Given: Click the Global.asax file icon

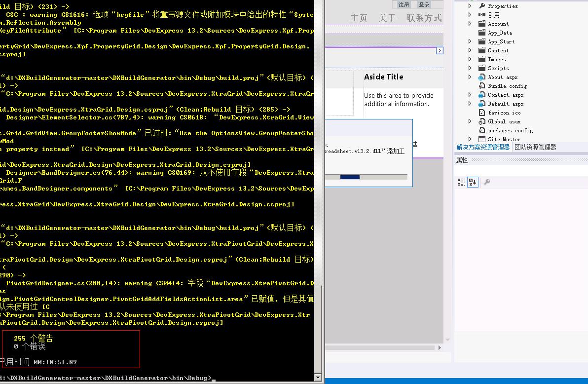Looking at the screenshot, I should tap(482, 121).
